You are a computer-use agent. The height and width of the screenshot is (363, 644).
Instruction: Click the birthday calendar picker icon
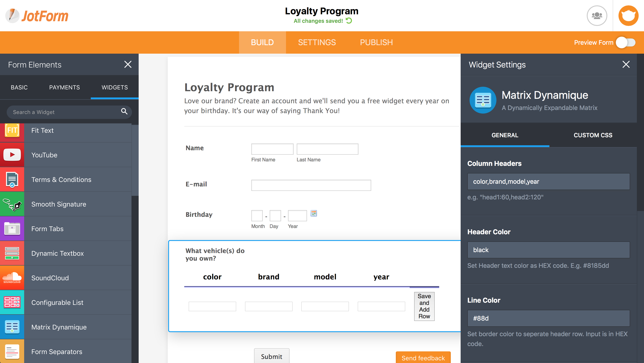tap(314, 214)
